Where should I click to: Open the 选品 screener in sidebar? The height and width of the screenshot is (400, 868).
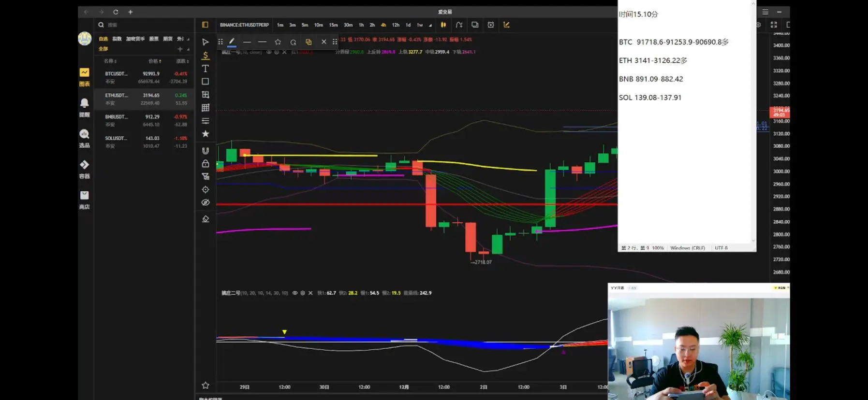(x=84, y=138)
